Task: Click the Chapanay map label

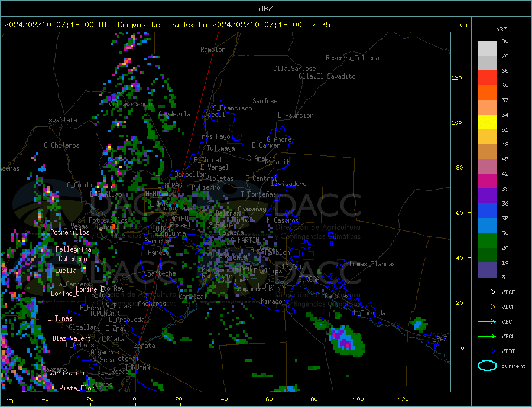Action: tap(252, 209)
